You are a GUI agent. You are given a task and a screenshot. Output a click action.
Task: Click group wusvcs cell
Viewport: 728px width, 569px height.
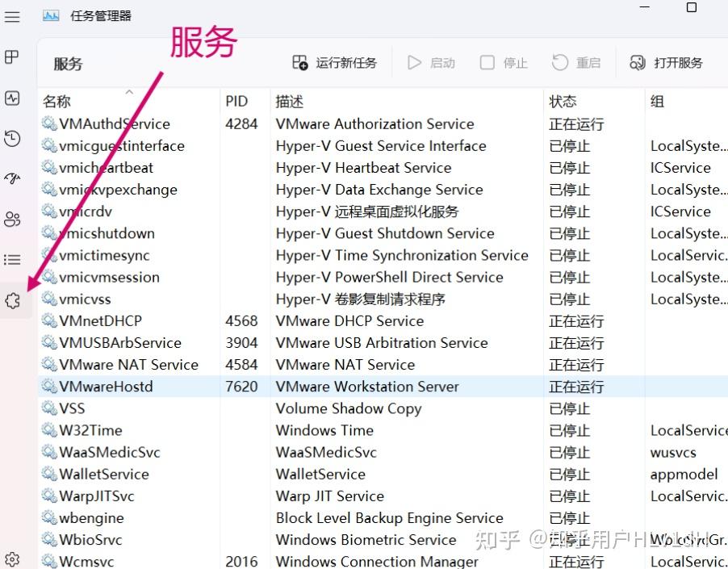673,453
